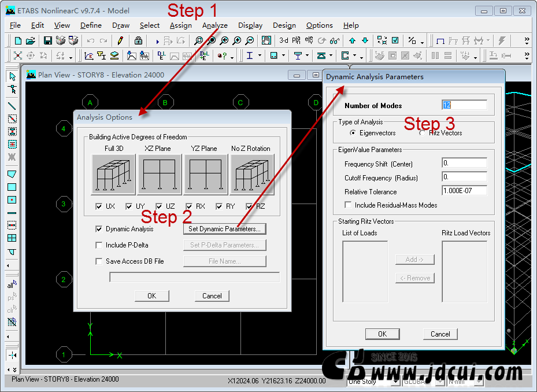This screenshot has width=537, height=392.
Task: Click OK in Dynamic Analysis Parameters dialog
Action: (x=382, y=334)
